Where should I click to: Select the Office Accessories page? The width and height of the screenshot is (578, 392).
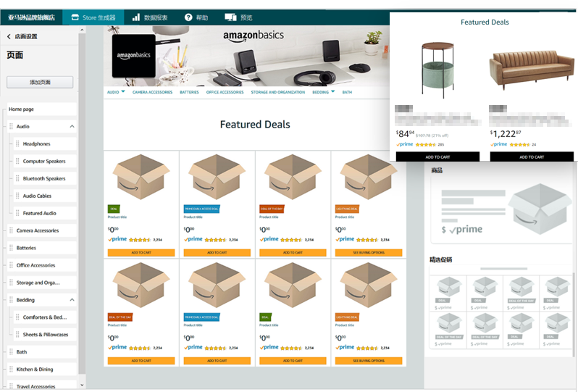(42, 265)
